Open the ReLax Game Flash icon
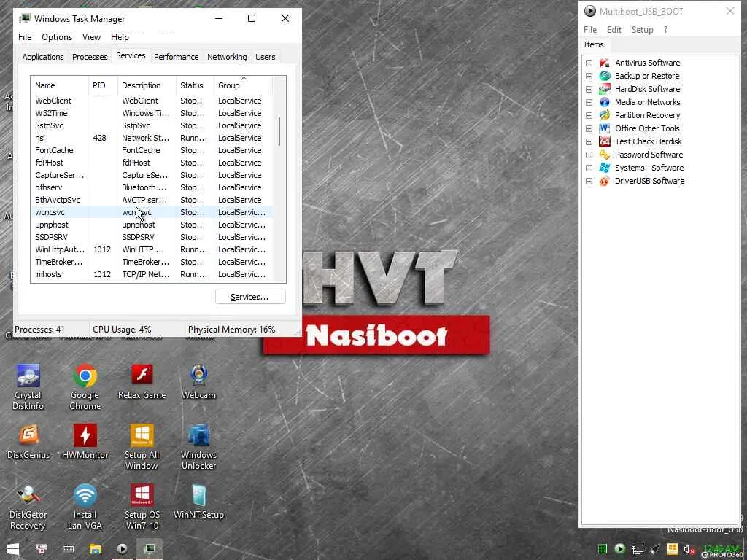Image resolution: width=747 pixels, height=560 pixels. click(142, 382)
